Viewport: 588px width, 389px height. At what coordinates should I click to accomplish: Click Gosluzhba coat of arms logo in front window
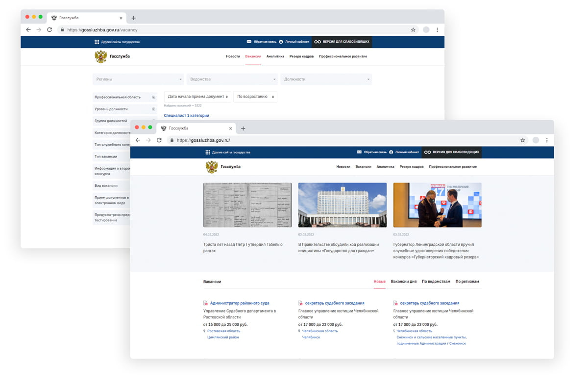(x=211, y=167)
